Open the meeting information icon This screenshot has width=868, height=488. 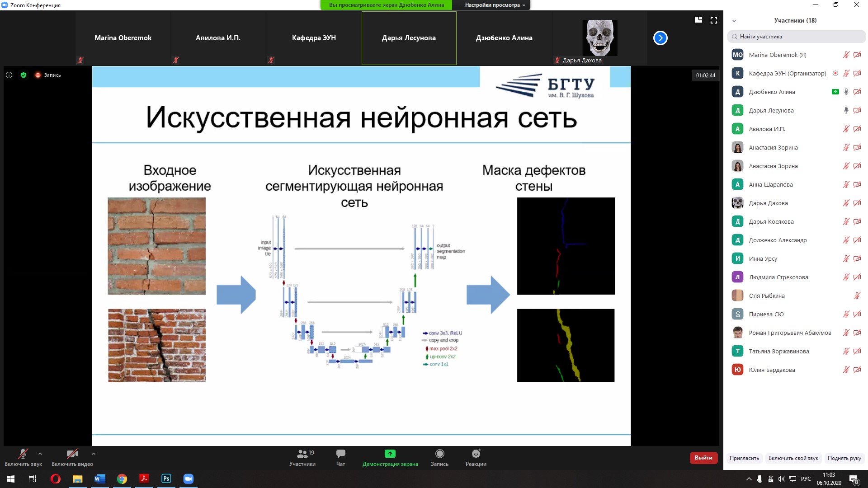[9, 75]
